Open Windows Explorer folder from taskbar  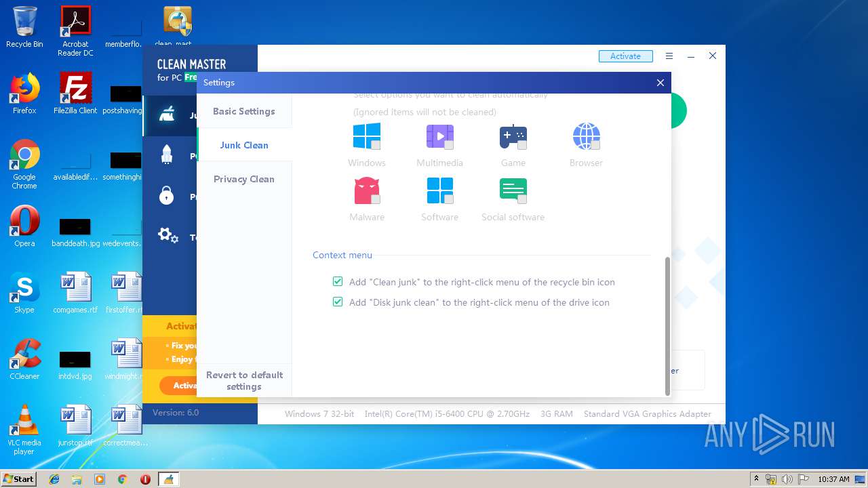[77, 479]
